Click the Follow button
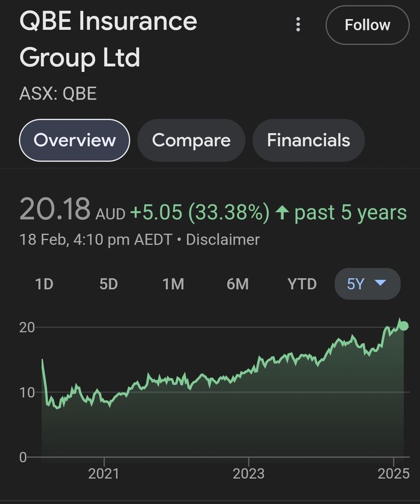 pyautogui.click(x=367, y=25)
